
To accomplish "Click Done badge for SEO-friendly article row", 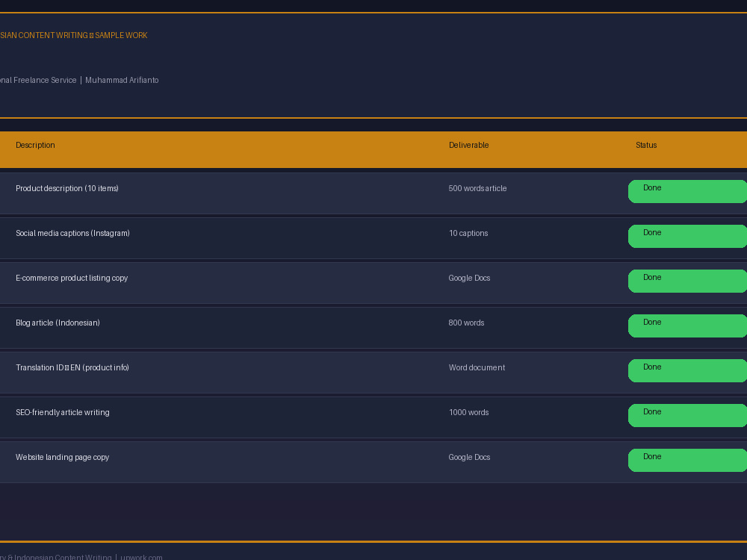I will coord(687,415).
